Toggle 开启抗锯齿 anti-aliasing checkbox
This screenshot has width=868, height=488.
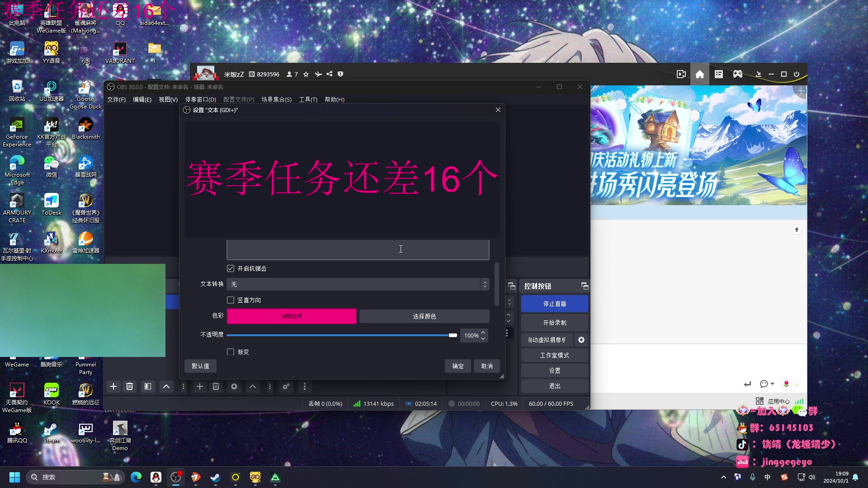[x=230, y=268]
